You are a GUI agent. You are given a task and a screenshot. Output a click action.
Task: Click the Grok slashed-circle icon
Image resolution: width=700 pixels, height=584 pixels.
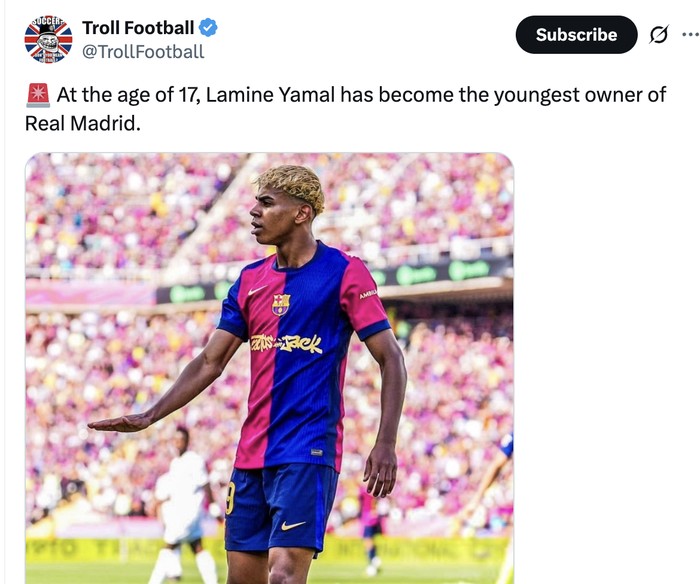(x=658, y=35)
